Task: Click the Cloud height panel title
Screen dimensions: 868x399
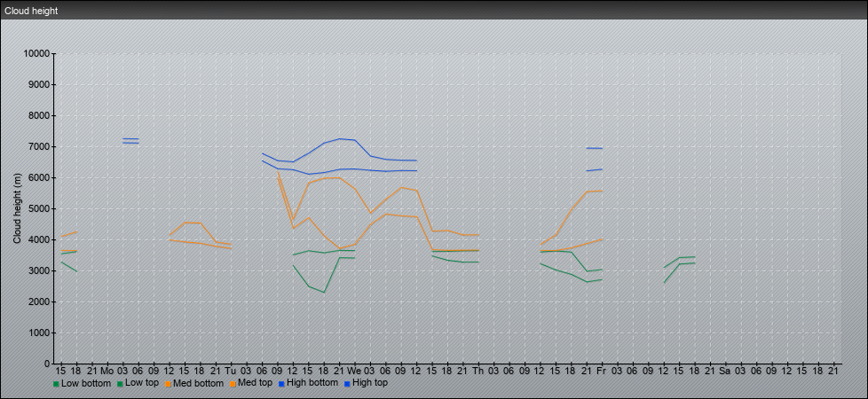Action: pyautogui.click(x=31, y=11)
